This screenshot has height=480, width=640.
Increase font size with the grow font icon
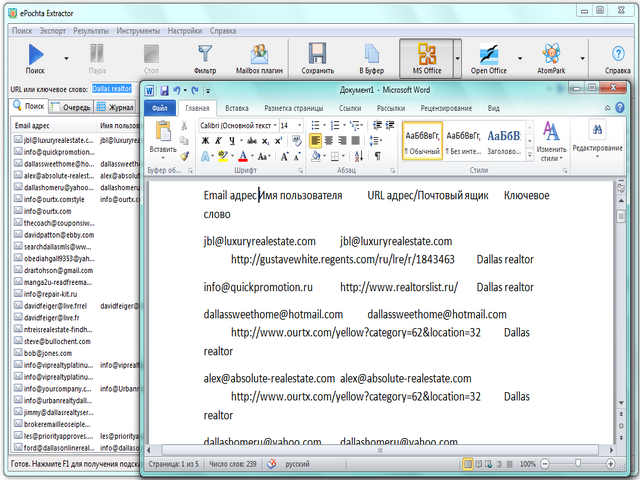284,156
